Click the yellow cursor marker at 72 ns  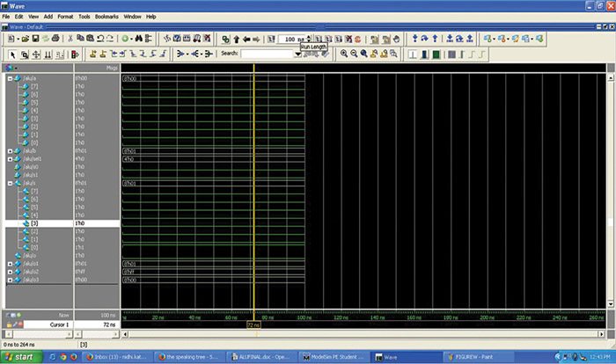point(253,324)
